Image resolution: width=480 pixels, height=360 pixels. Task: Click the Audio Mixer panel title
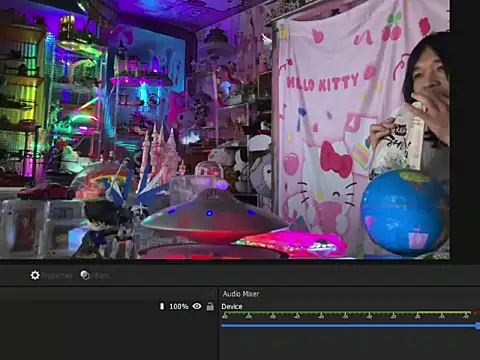[241, 294]
